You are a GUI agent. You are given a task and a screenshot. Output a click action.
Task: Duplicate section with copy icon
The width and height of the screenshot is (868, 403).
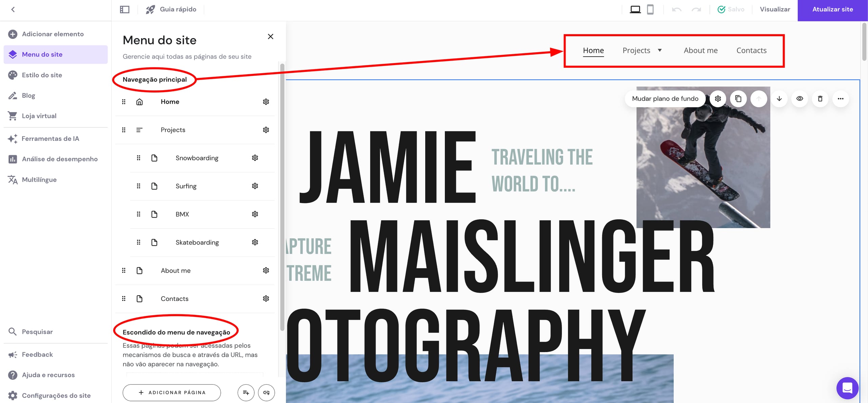point(738,99)
